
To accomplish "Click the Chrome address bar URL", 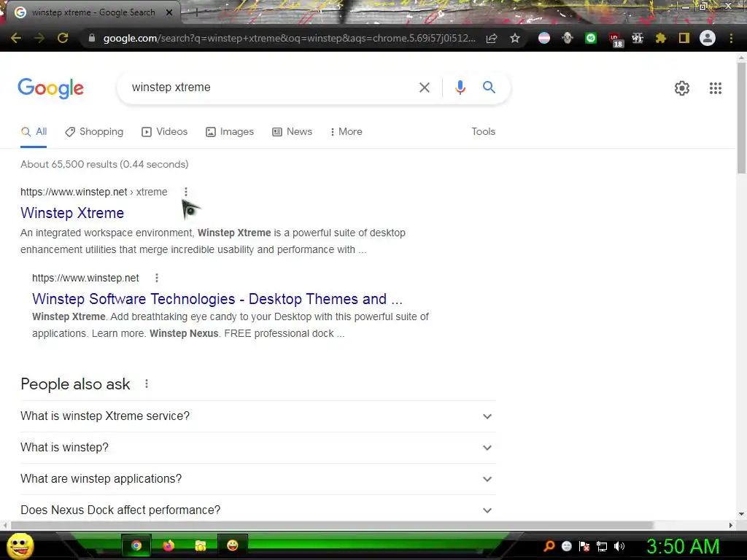I will [x=289, y=38].
